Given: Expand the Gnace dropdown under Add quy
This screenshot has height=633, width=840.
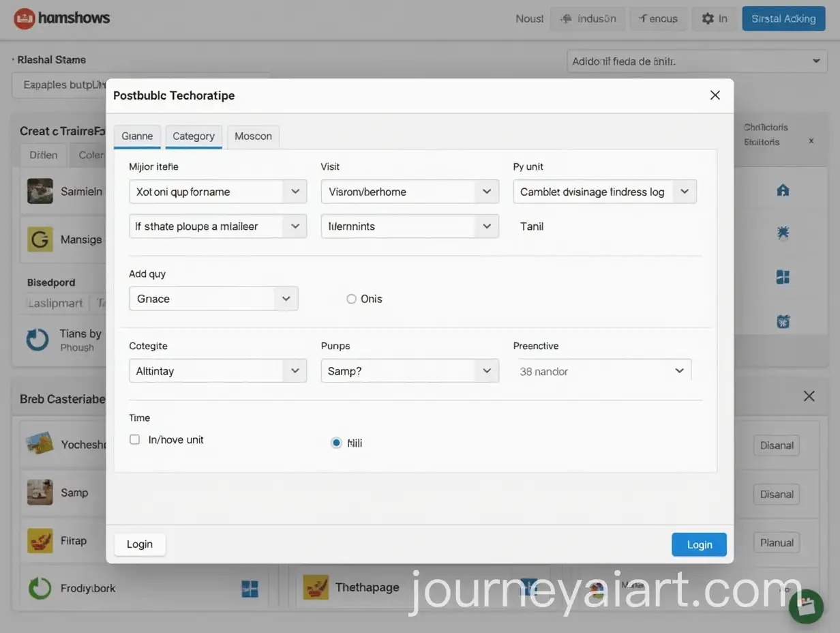Looking at the screenshot, I should 213,299.
